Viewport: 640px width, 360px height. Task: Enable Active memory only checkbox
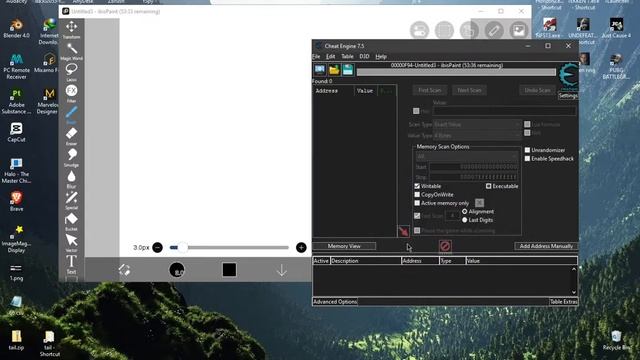pos(417,203)
